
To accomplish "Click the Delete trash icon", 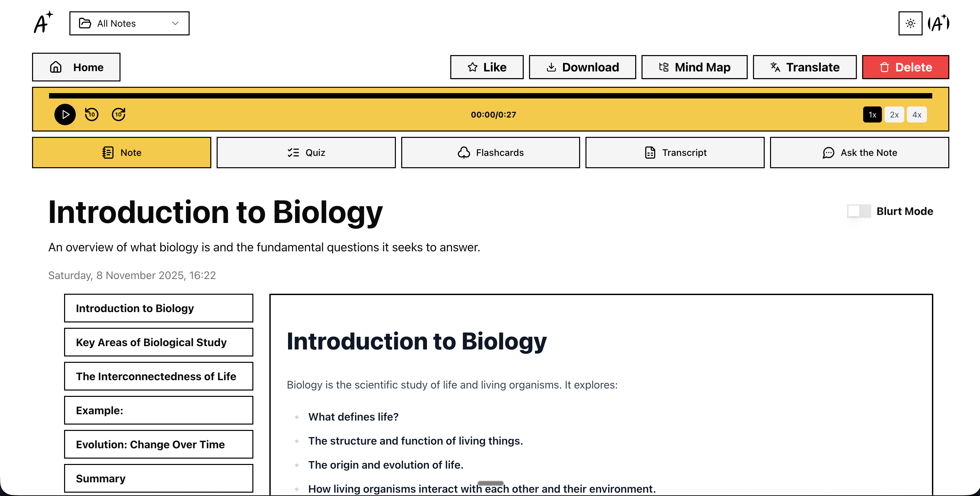I will pyautogui.click(x=885, y=67).
